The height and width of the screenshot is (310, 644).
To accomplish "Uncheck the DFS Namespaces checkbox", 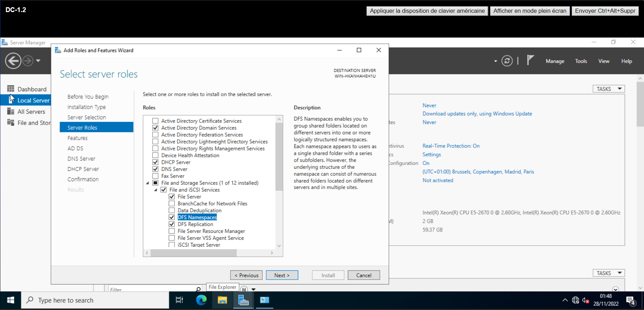I will [x=172, y=217].
